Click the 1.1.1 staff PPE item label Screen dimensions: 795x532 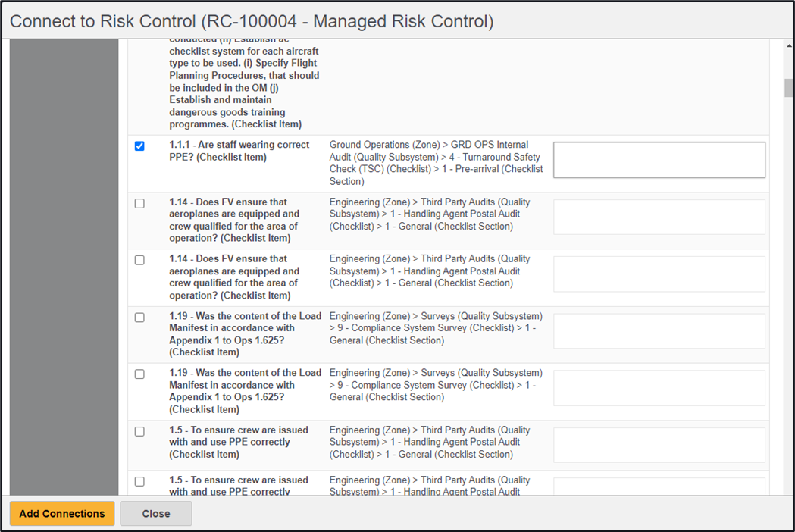point(239,151)
